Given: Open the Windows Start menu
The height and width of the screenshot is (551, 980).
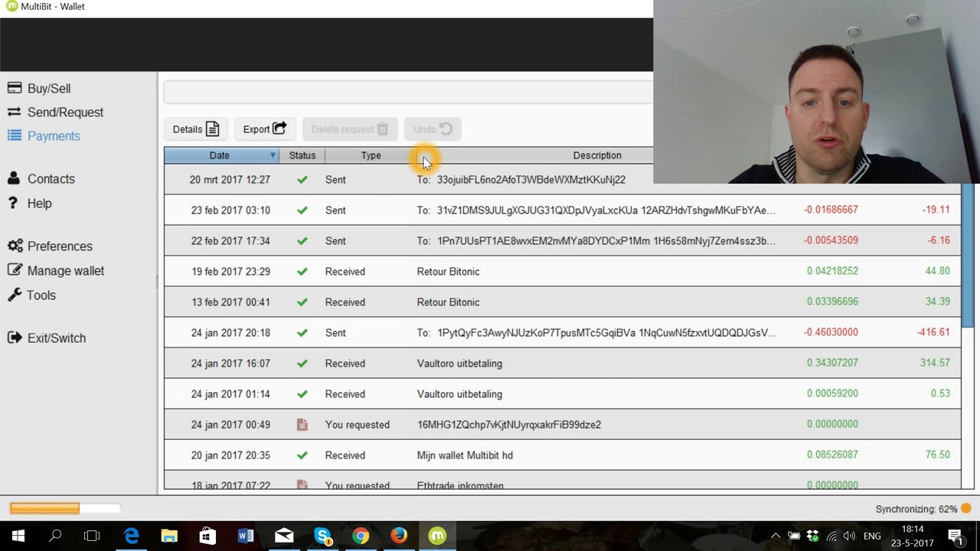Looking at the screenshot, I should (18, 536).
